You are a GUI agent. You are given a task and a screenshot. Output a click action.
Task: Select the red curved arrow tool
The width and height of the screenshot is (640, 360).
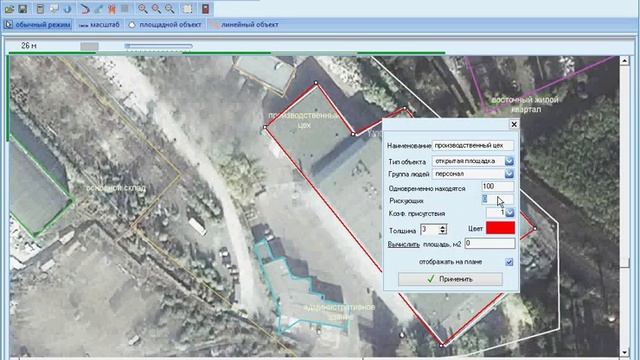click(84, 9)
